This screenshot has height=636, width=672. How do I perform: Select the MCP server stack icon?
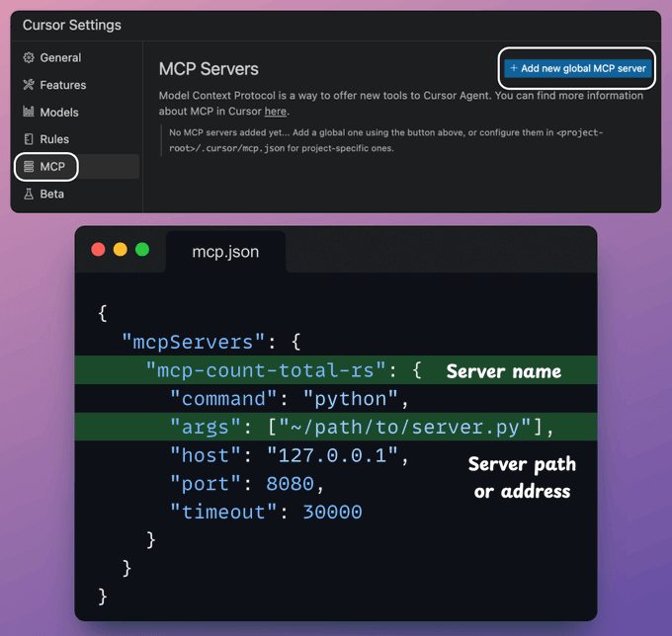tap(29, 167)
